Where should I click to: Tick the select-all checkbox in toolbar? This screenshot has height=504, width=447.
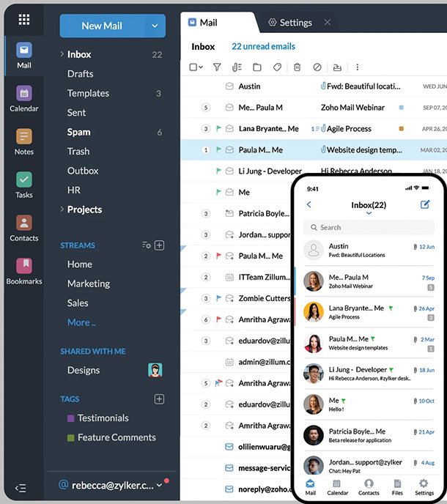pyautogui.click(x=193, y=67)
